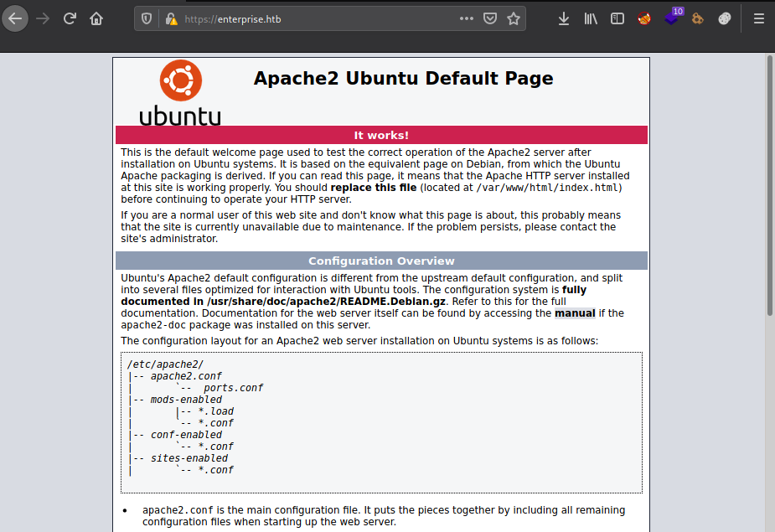The width and height of the screenshot is (775, 532).
Task: Reload the current page
Action: point(70,18)
